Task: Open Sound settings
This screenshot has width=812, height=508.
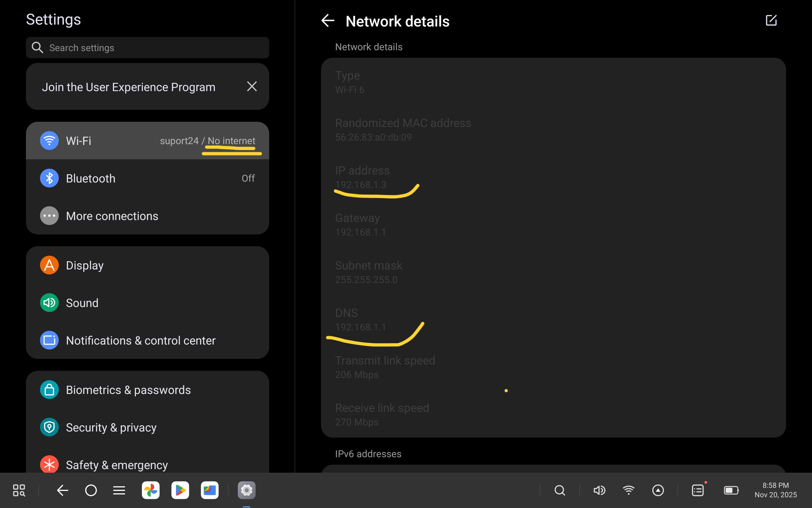Action: [147, 303]
